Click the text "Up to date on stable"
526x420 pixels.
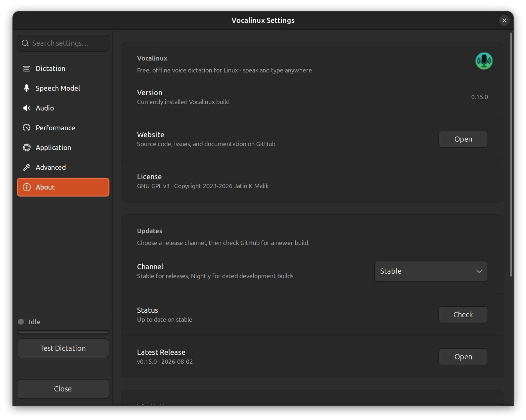[164, 320]
